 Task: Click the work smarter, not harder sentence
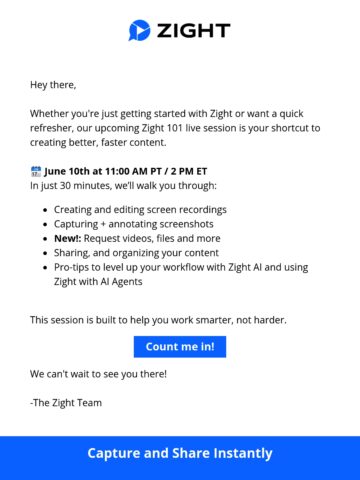click(x=158, y=320)
